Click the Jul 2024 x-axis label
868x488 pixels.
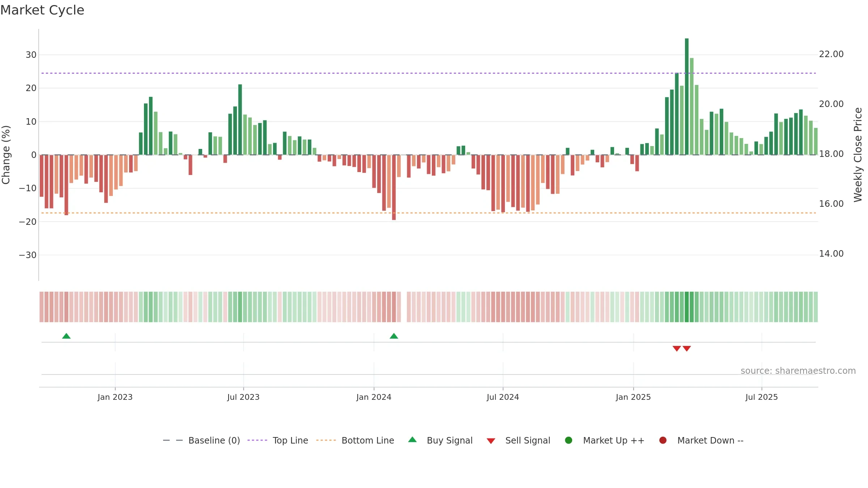[x=503, y=397]
